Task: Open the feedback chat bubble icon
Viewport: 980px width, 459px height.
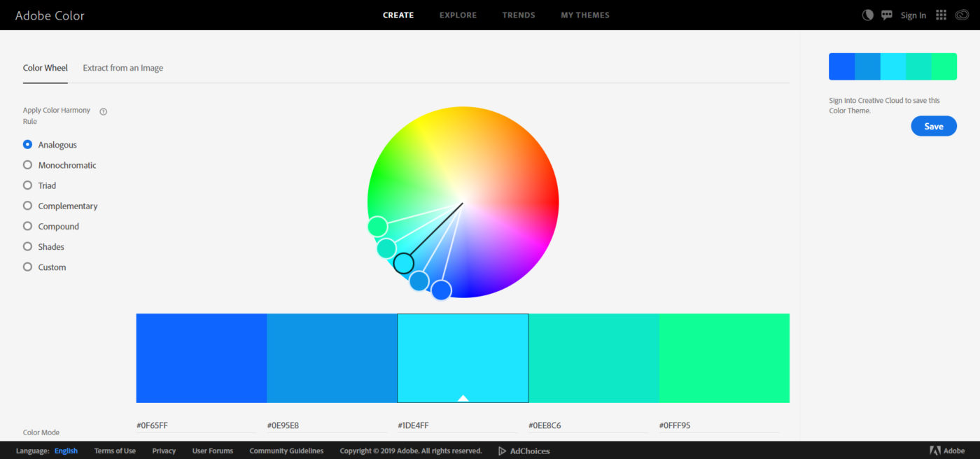Action: coord(887,14)
